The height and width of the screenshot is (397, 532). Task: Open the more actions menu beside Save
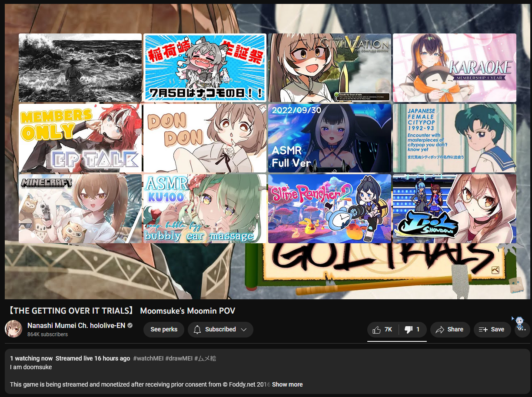pyautogui.click(x=522, y=330)
